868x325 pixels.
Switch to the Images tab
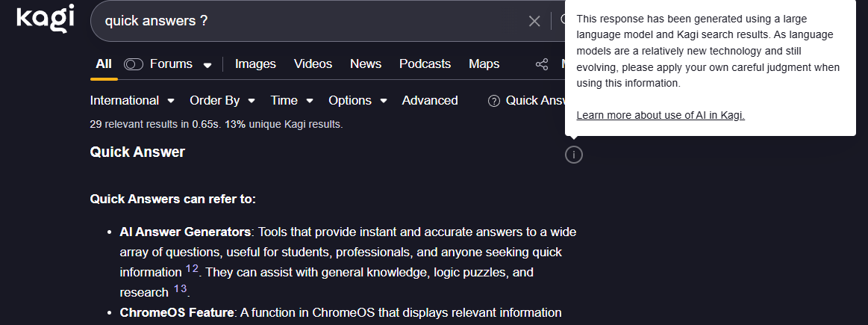tap(255, 64)
